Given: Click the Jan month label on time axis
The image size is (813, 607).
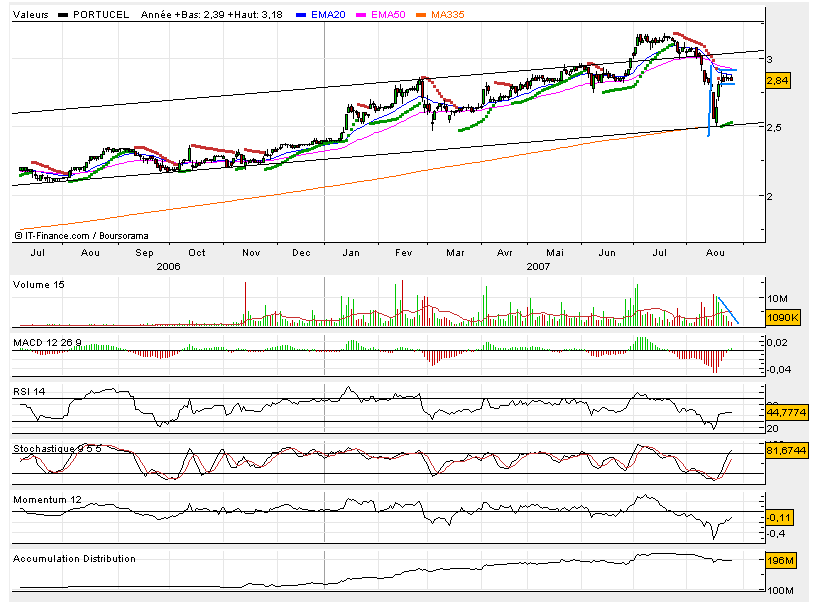Looking at the screenshot, I should click(352, 253).
